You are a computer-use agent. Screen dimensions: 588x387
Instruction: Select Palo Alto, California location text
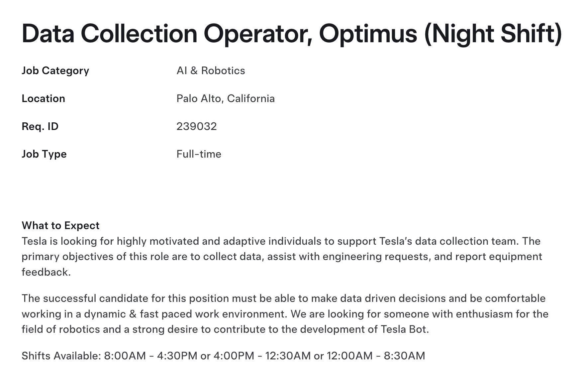click(226, 99)
